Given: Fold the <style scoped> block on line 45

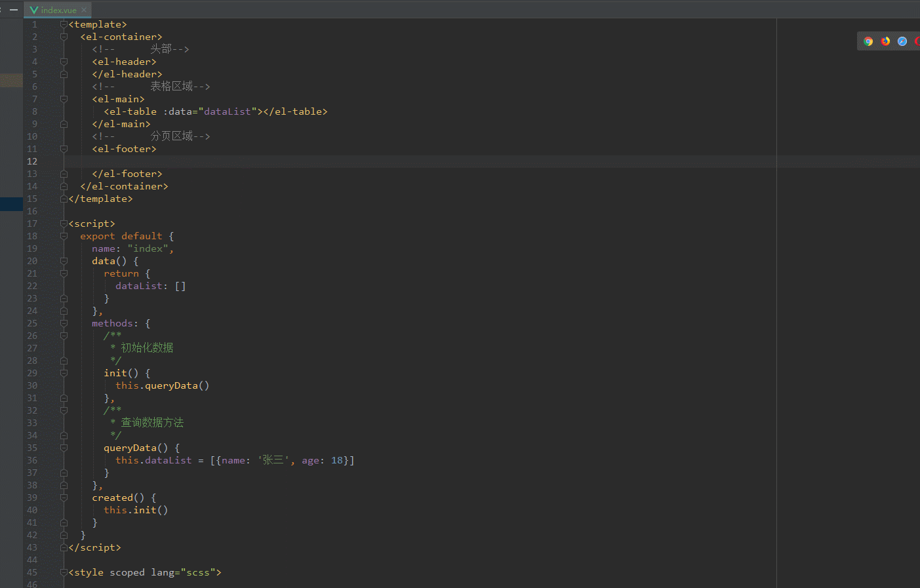Looking at the screenshot, I should pyautogui.click(x=64, y=572).
